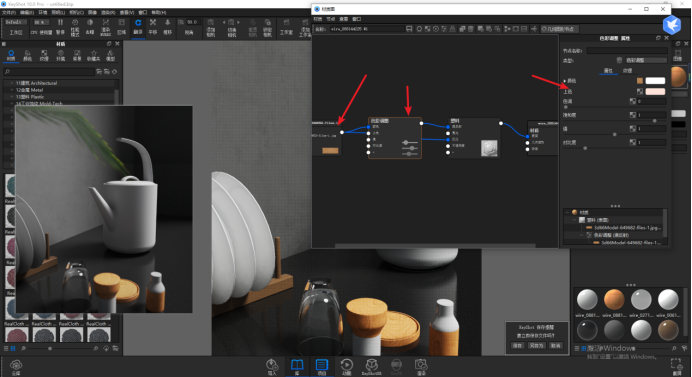Click the node name input field
The image size is (692, 377).
(627, 51)
